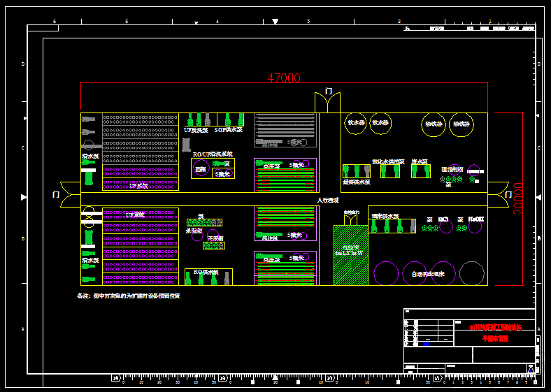
Task: Select the 清水泵 label in upper-left room
Action: pyautogui.click(x=90, y=156)
